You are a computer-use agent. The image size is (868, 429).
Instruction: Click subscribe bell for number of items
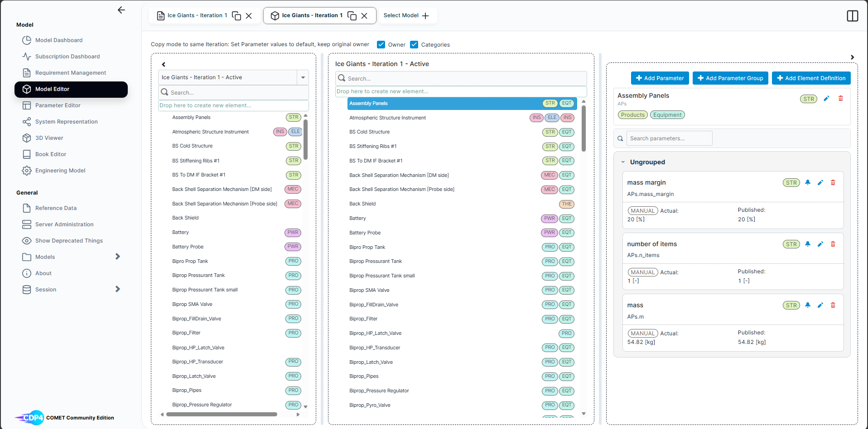pos(807,244)
